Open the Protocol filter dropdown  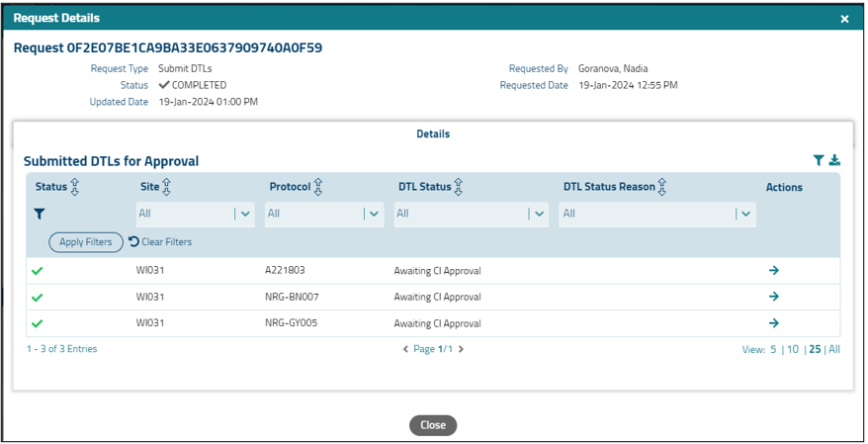pyautogui.click(x=324, y=214)
